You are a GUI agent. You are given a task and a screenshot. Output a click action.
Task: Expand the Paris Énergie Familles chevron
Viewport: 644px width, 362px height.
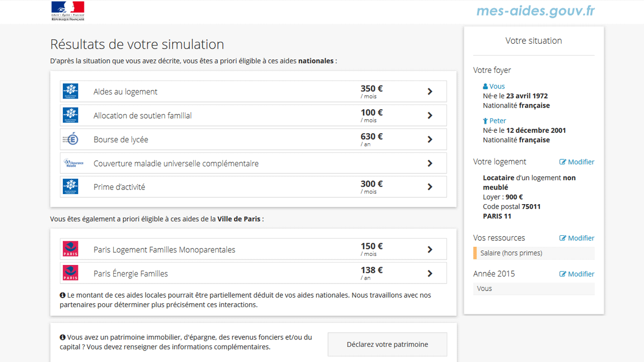[430, 274]
